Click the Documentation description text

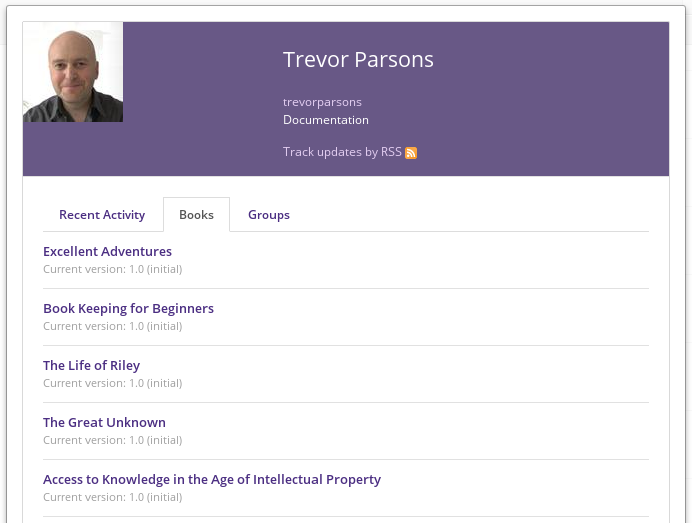click(326, 120)
